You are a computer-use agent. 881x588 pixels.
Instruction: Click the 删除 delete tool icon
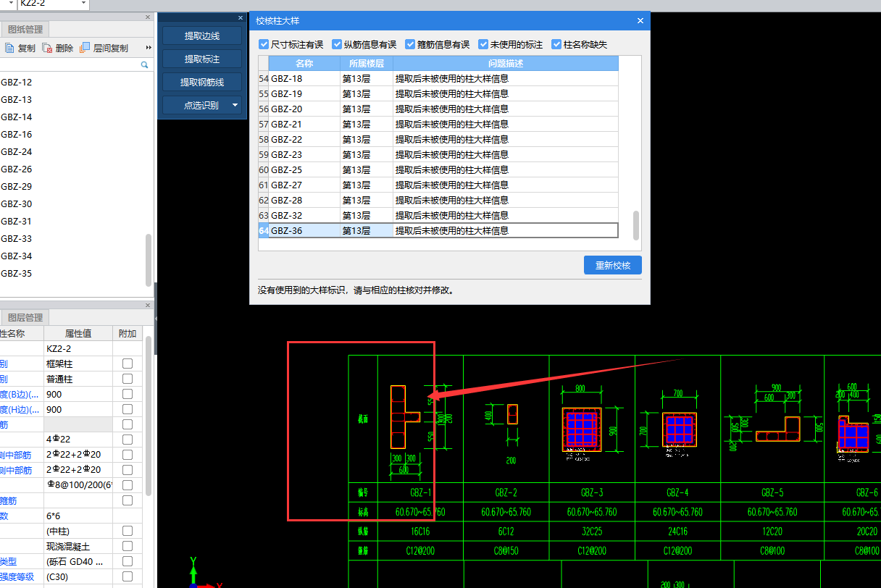tap(47, 48)
